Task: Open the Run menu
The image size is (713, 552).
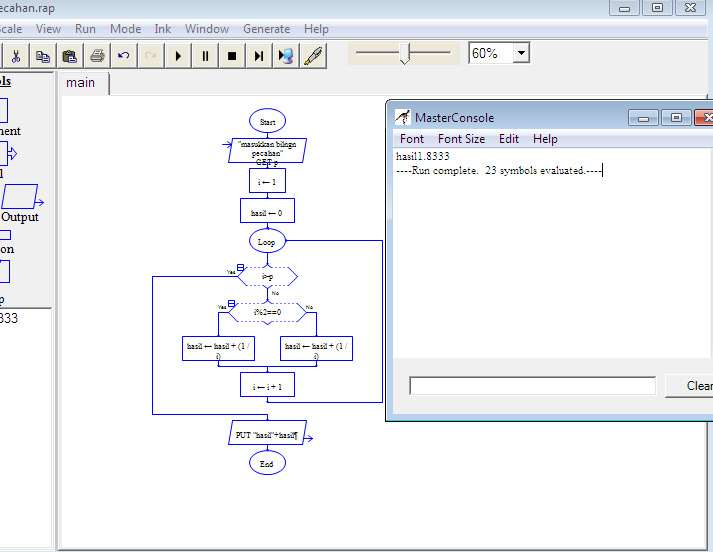Action: tap(85, 29)
